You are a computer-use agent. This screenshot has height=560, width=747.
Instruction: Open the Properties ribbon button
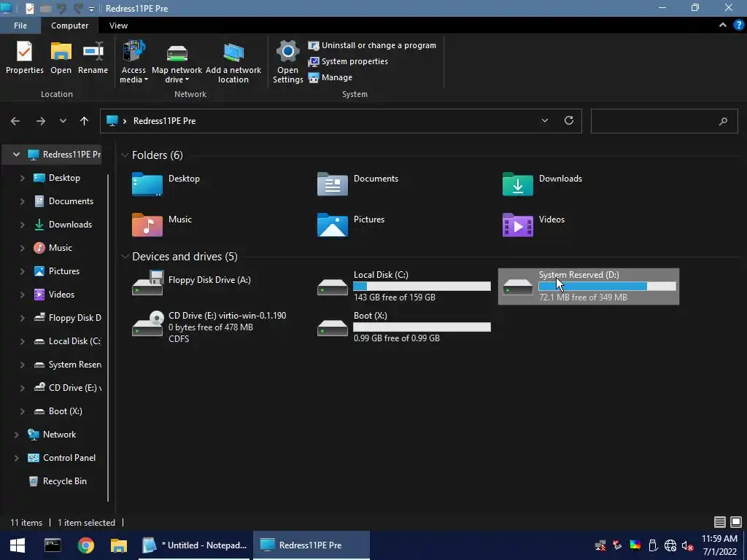click(x=24, y=58)
